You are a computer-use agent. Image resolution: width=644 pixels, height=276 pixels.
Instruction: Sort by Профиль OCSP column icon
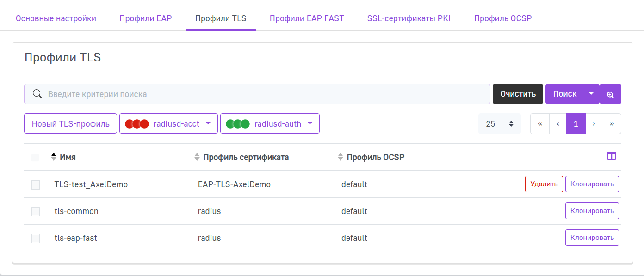coord(341,157)
